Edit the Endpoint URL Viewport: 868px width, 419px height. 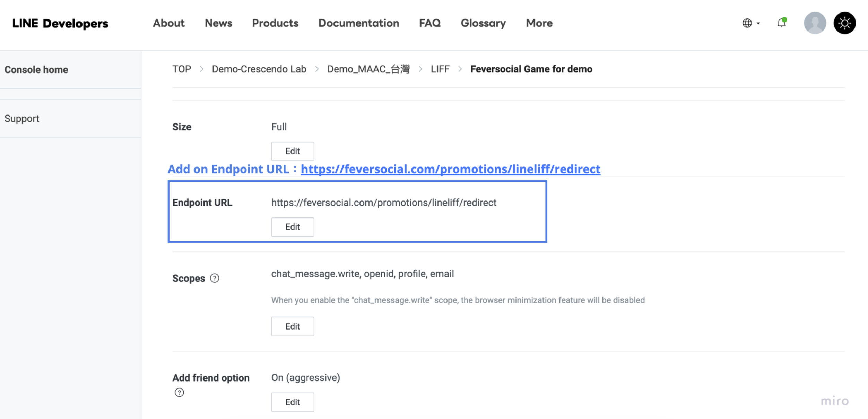(293, 227)
